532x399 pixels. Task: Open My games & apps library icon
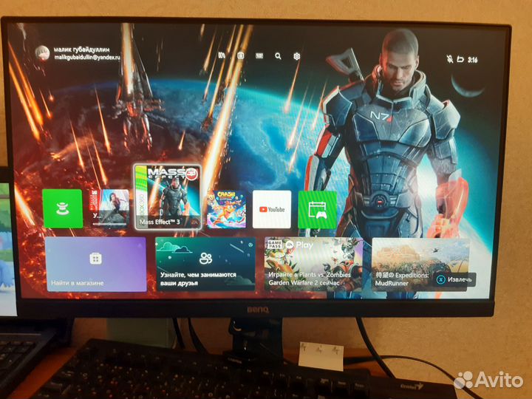(x=222, y=55)
